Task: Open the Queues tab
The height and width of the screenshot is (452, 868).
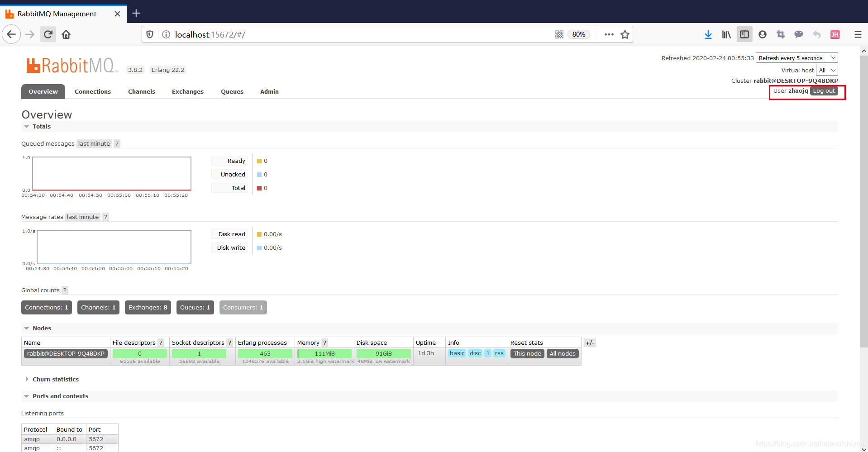Action: 232,91
